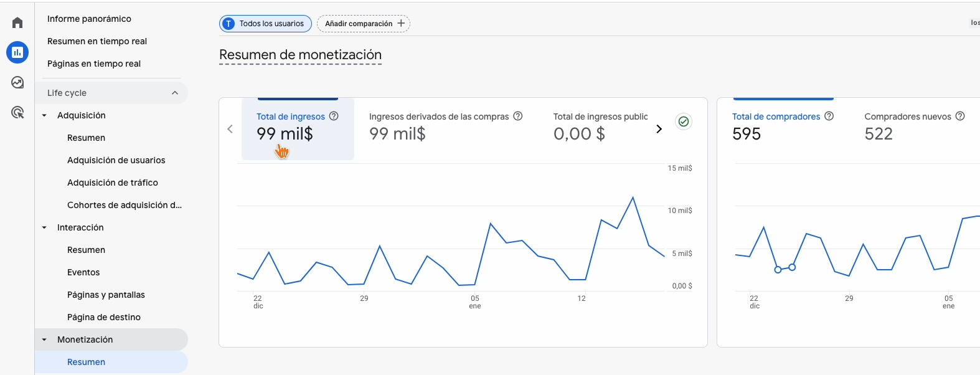Click help icon beside Total de compradores
Image resolution: width=980 pixels, height=375 pixels.
(829, 116)
